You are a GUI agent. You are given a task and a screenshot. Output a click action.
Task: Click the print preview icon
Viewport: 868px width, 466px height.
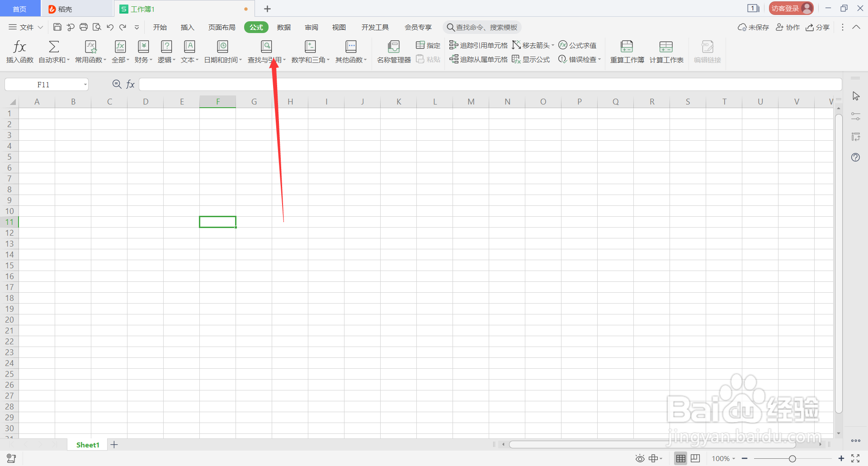click(x=97, y=27)
